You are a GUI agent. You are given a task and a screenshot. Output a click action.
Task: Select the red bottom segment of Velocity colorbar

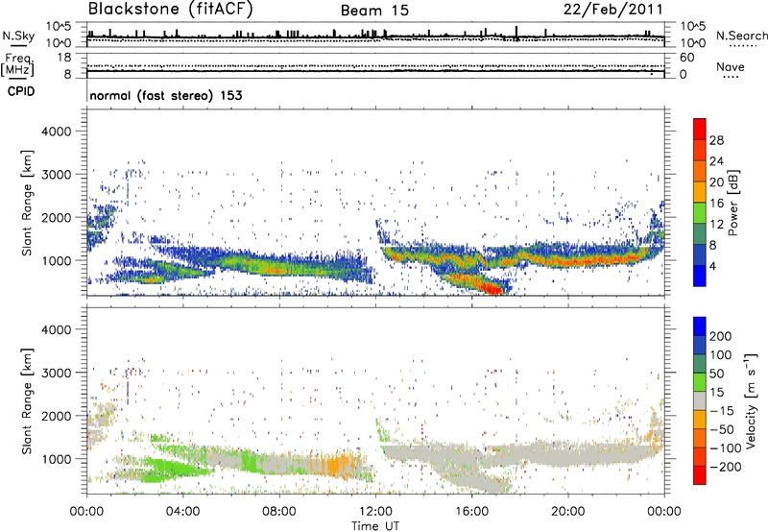click(x=700, y=475)
